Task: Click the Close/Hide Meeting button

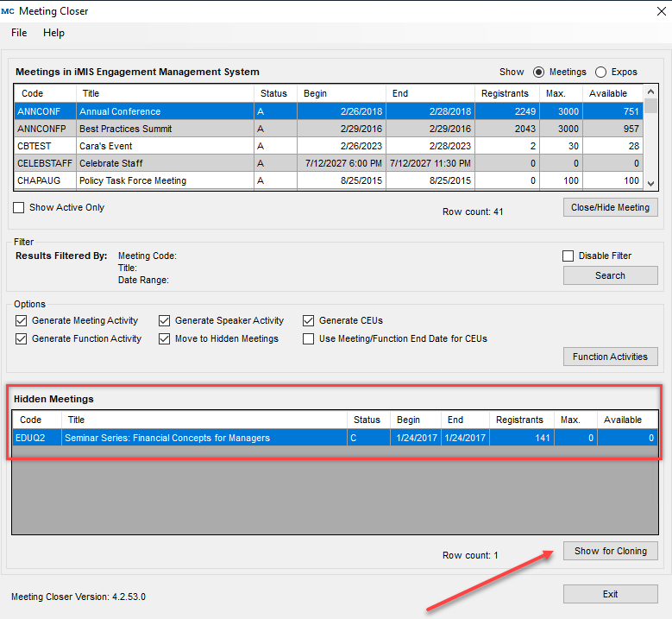Action: coord(610,207)
